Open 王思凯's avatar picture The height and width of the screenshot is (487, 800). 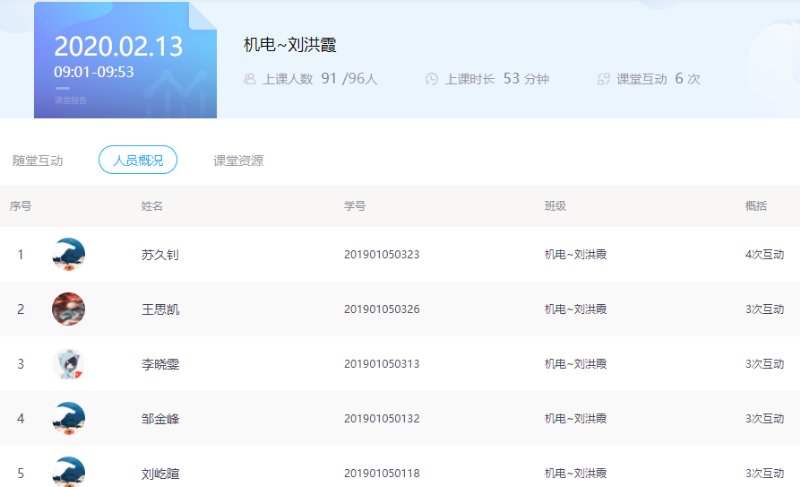[x=68, y=309]
